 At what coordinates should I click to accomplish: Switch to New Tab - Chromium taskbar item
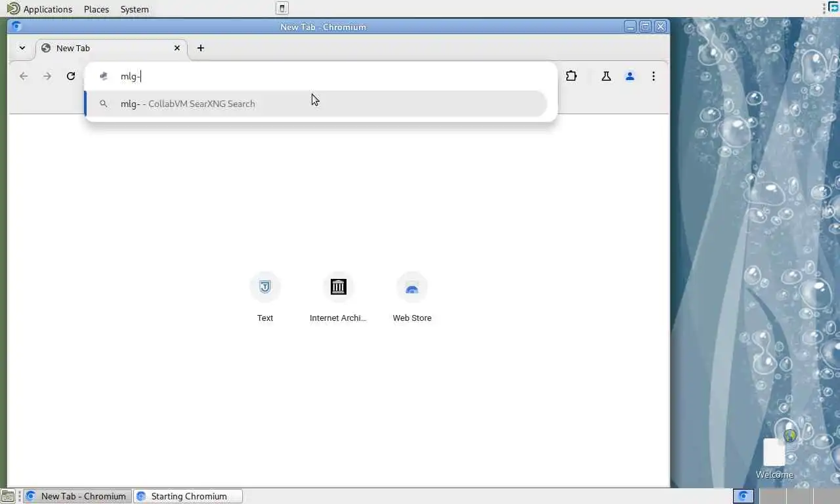coord(77,496)
